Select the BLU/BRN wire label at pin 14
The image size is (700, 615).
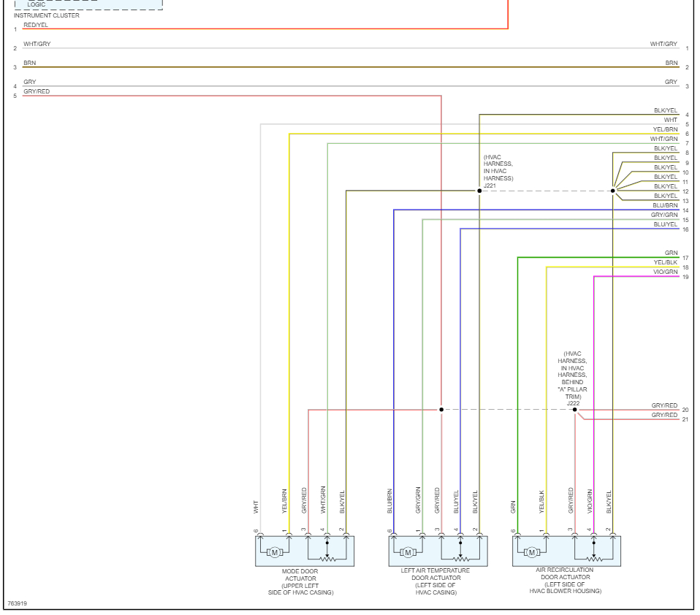pos(665,205)
